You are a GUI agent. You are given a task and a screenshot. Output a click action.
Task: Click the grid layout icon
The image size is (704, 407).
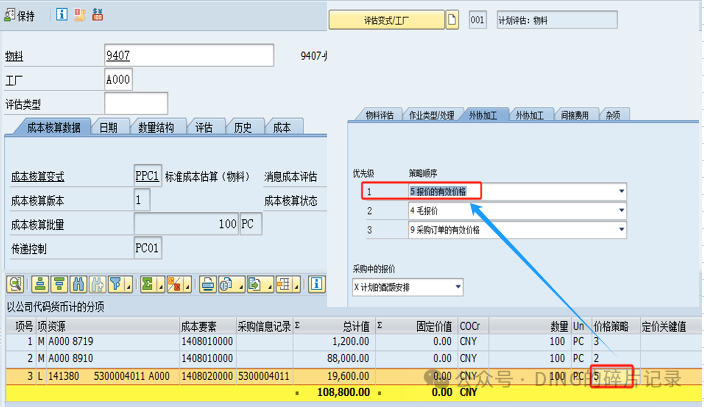coord(284,284)
